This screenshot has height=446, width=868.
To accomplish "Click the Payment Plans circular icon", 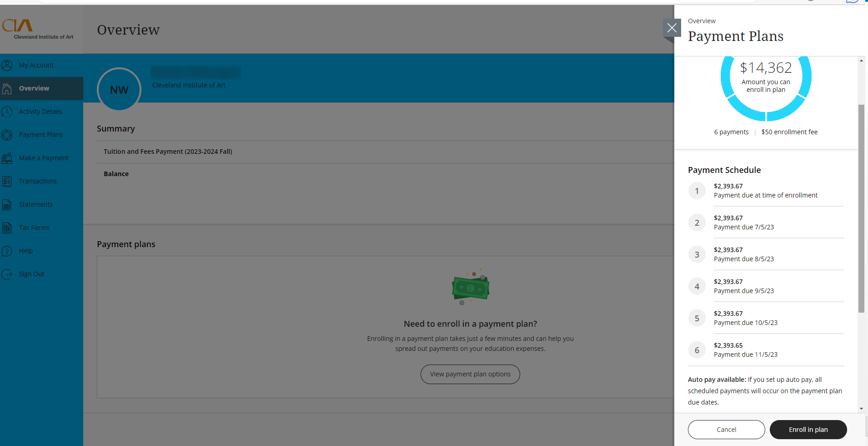I will (7, 135).
